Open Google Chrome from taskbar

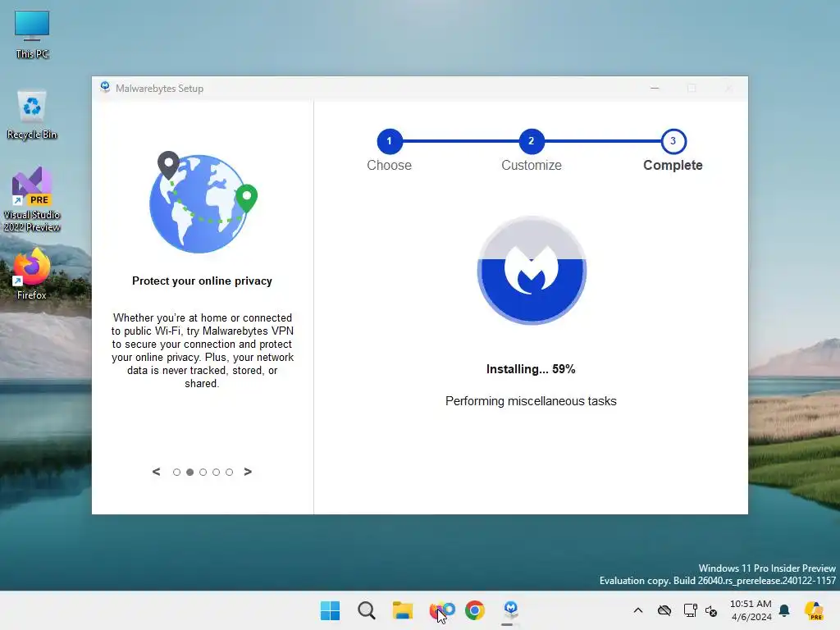point(475,610)
